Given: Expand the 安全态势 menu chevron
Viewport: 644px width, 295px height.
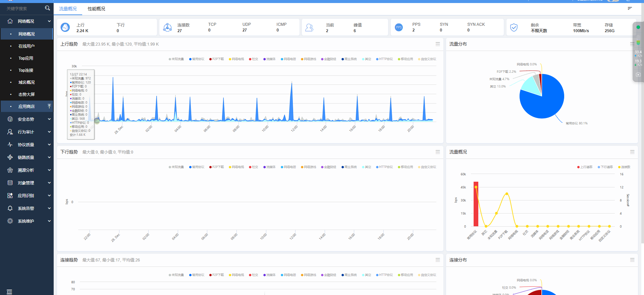Looking at the screenshot, I should tap(49, 119).
